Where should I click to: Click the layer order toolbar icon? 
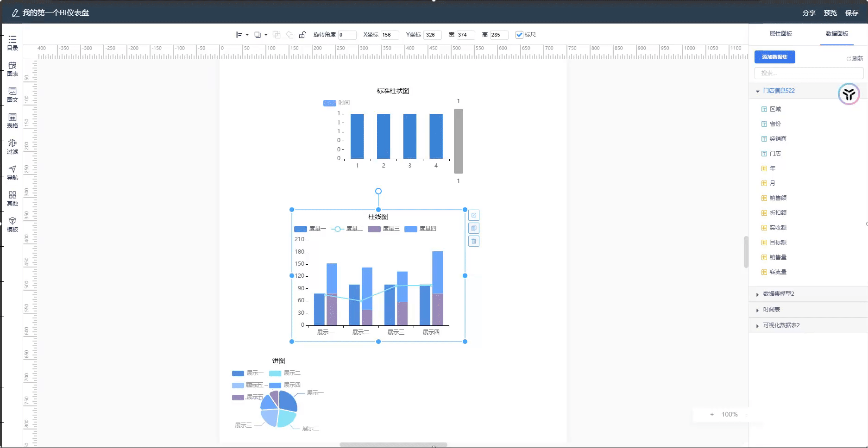[258, 35]
